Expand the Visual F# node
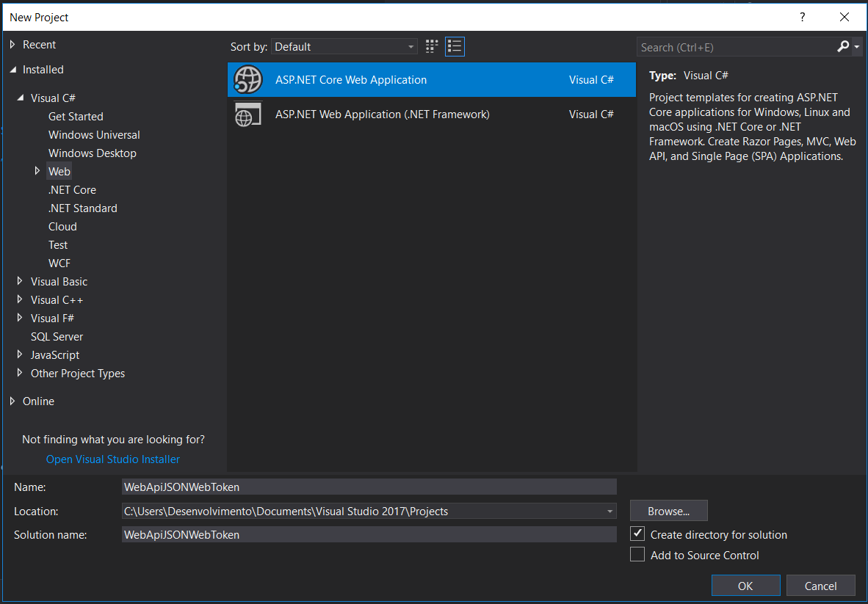 [x=20, y=318]
